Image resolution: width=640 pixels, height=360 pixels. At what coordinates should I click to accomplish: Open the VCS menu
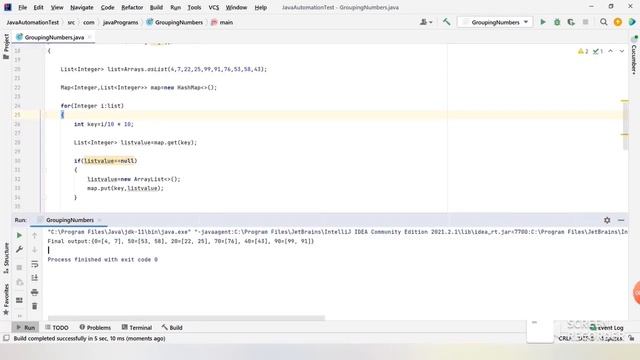point(213,7)
